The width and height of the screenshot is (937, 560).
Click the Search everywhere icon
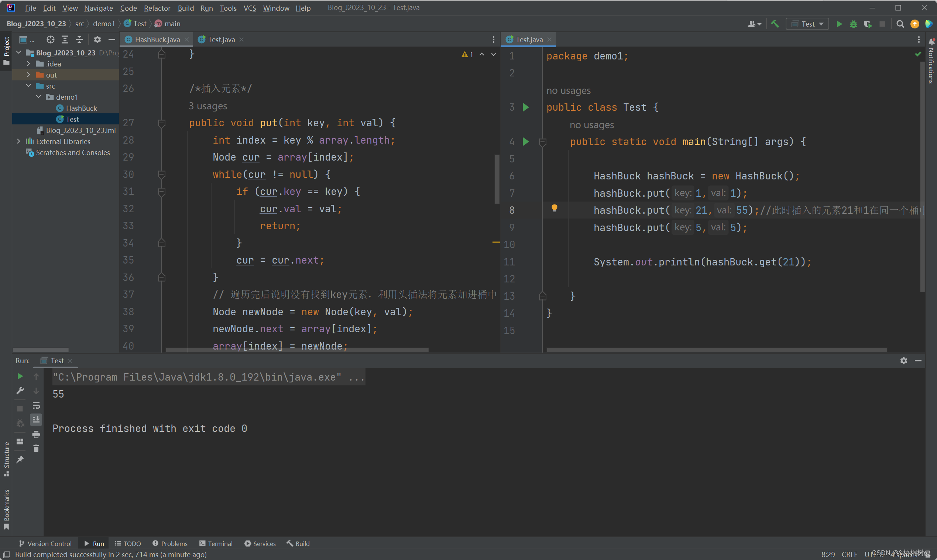coord(899,24)
